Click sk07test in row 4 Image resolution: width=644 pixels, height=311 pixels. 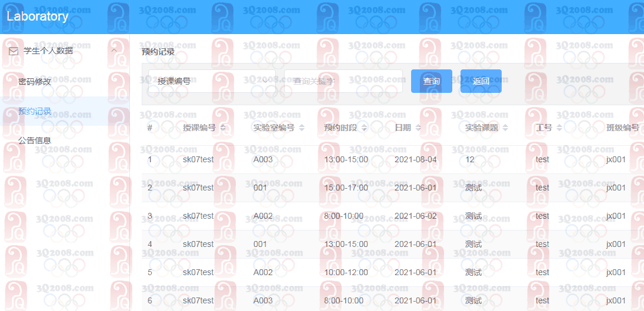[x=198, y=244]
